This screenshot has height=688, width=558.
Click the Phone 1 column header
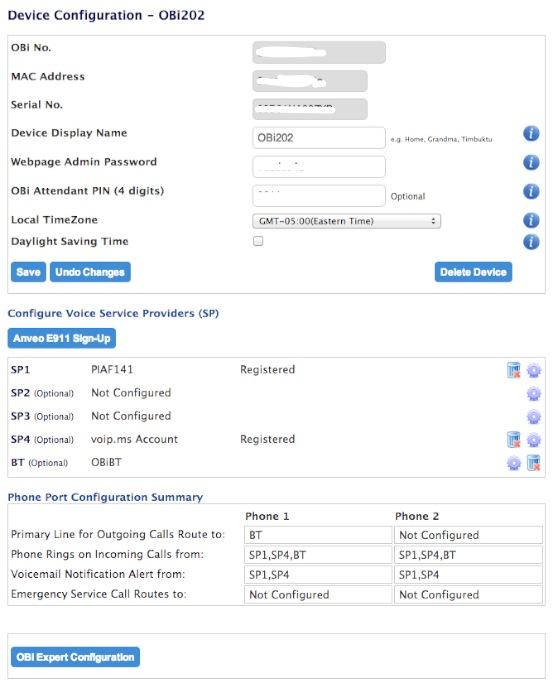click(x=267, y=516)
